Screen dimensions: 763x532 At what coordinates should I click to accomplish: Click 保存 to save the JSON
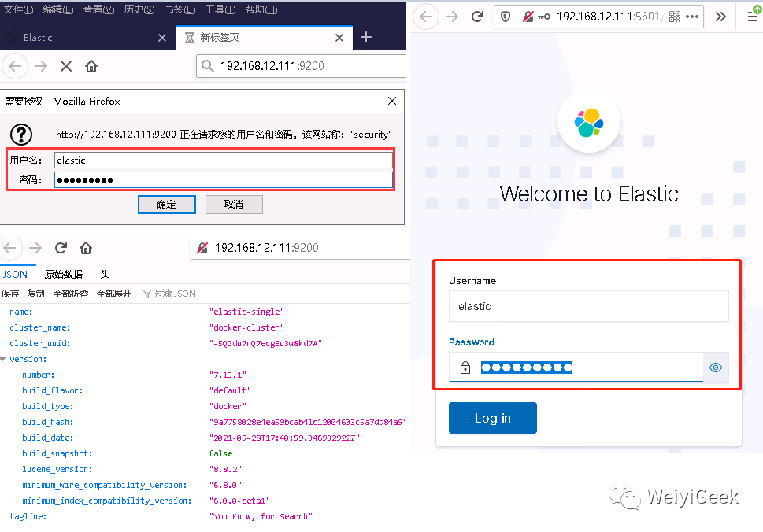click(x=10, y=294)
